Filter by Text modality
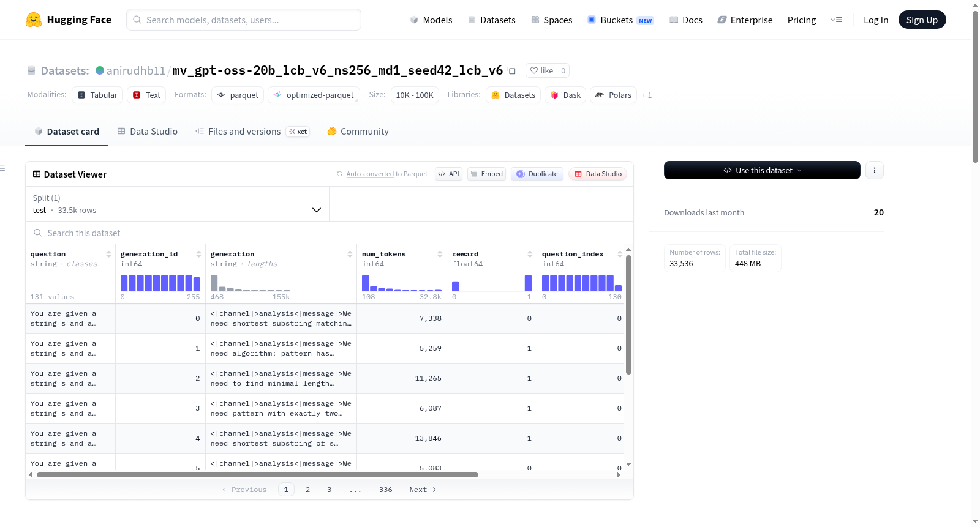Viewport: 980px width, 527px height. [147, 95]
